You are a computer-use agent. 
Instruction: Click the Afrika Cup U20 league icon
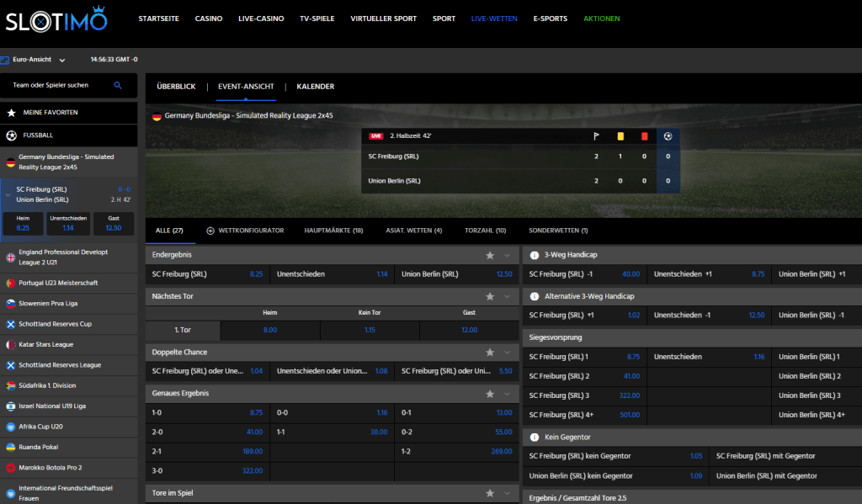point(10,427)
